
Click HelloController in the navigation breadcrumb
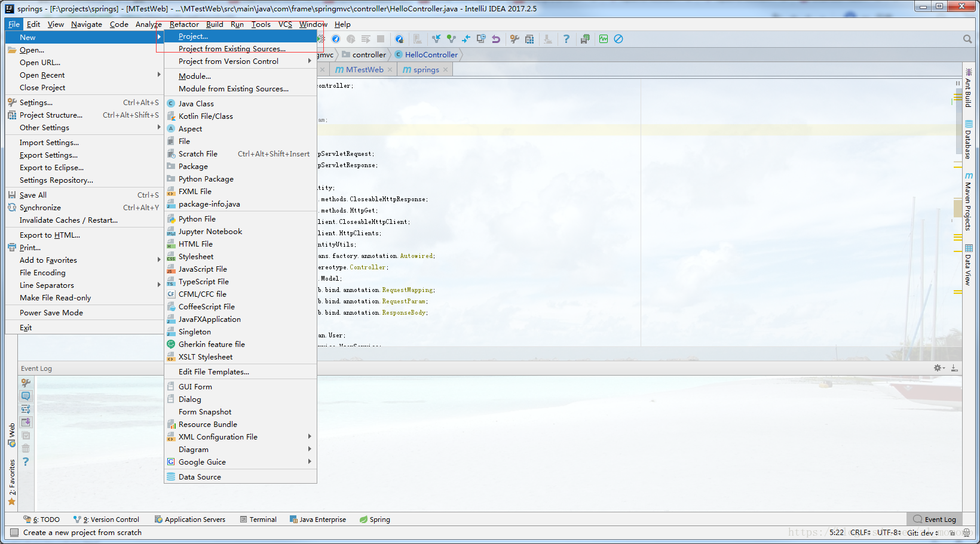click(427, 54)
